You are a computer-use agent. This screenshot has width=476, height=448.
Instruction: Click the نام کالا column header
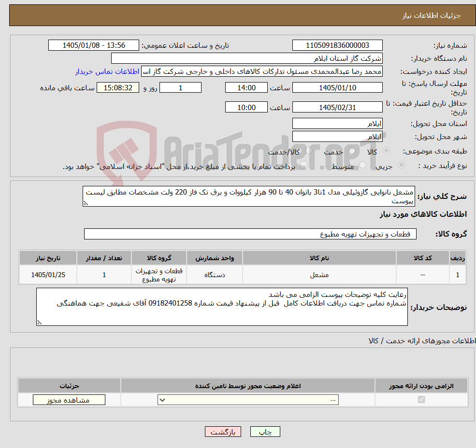(x=319, y=258)
